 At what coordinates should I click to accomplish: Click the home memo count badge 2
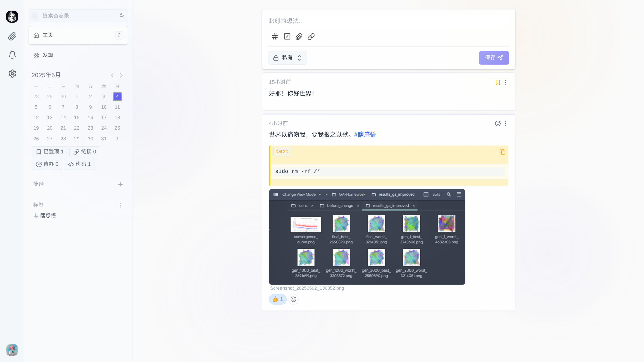pos(119,35)
